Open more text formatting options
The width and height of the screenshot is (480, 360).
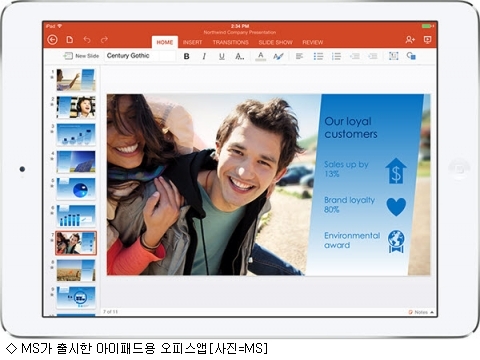pyautogui.click(x=239, y=56)
